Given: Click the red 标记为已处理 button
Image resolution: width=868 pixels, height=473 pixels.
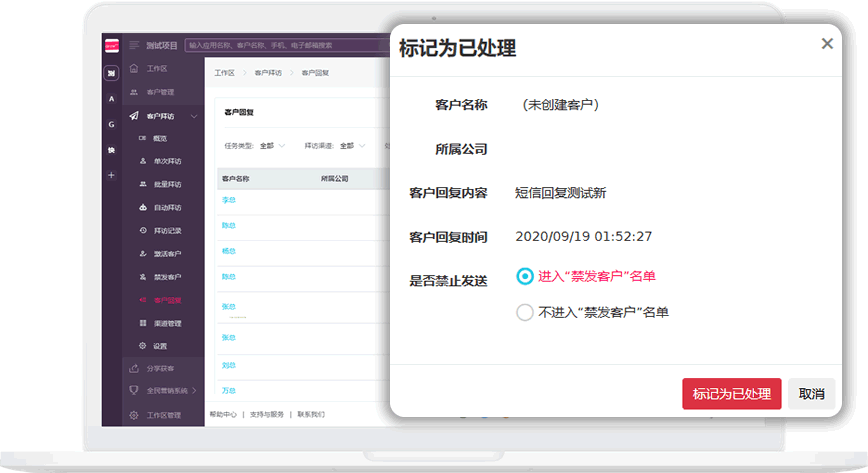Looking at the screenshot, I should (731, 394).
